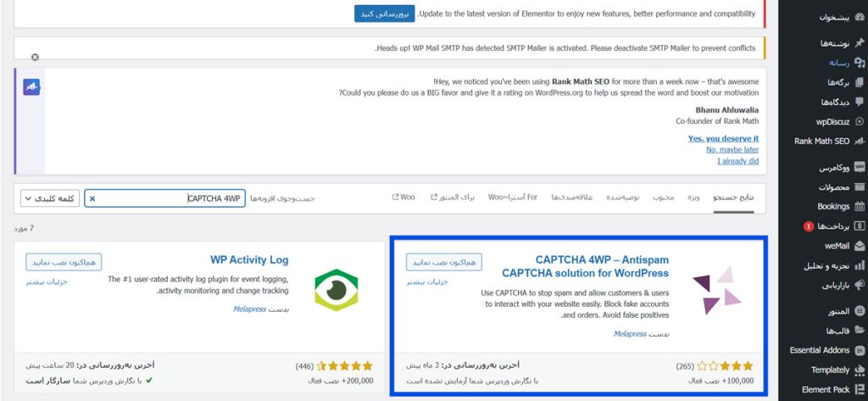
Task: Open the محصولات products menu label
Action: point(834,187)
